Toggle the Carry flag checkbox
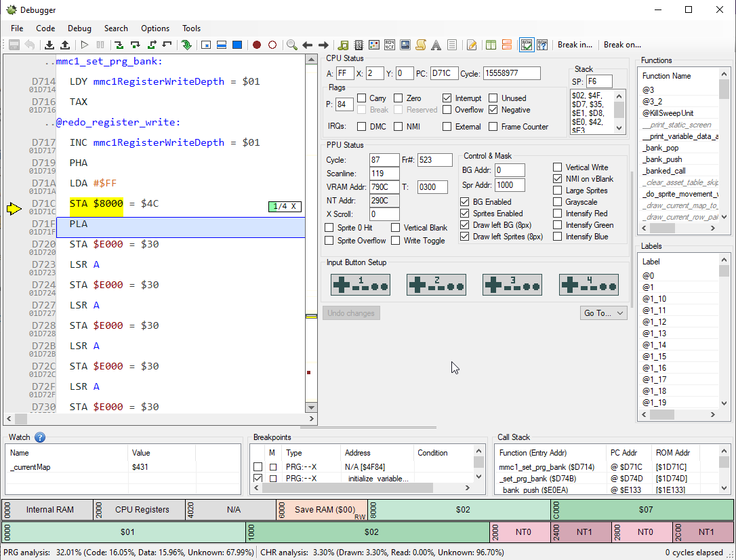 coord(361,98)
